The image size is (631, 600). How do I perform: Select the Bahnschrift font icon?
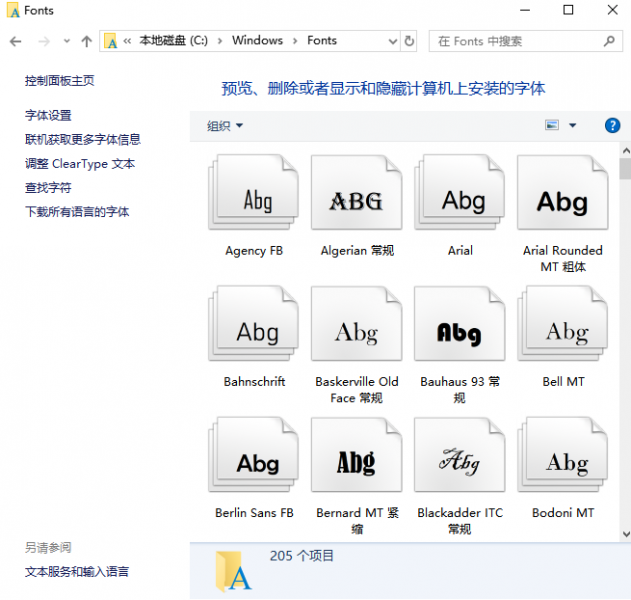coord(254,324)
